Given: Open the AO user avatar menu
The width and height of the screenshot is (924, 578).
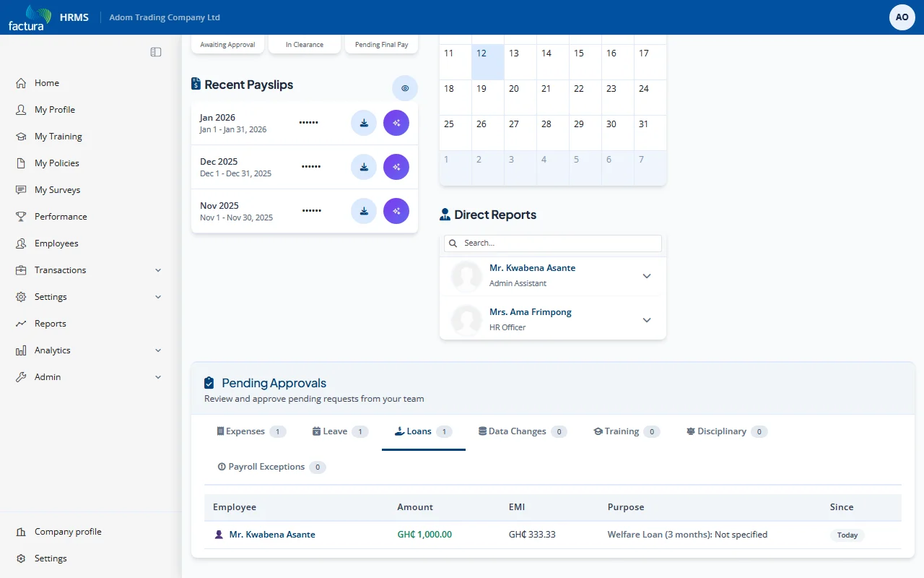Looking at the screenshot, I should [902, 17].
